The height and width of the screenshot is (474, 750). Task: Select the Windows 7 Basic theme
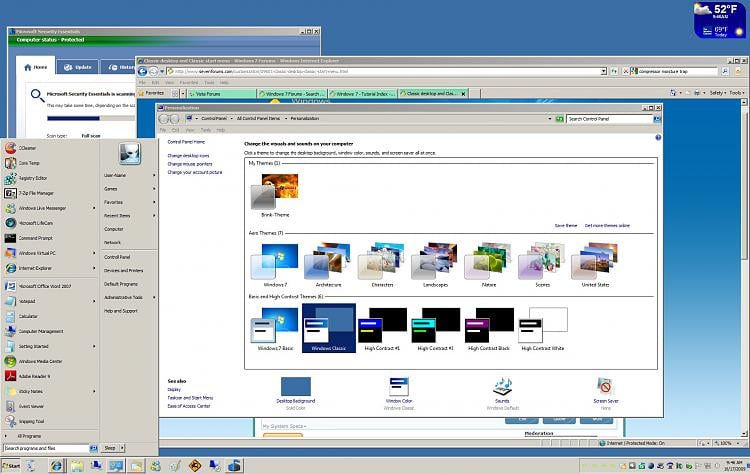tap(275, 329)
